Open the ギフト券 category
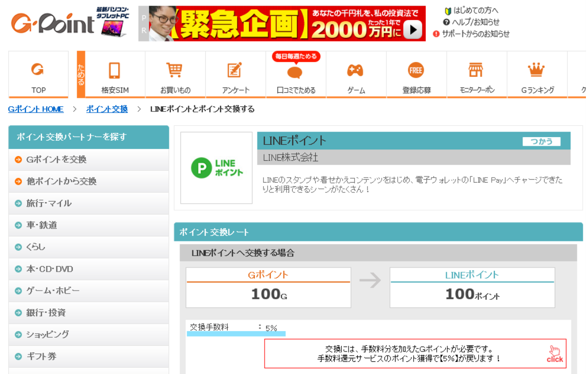The image size is (588, 374). click(89, 357)
